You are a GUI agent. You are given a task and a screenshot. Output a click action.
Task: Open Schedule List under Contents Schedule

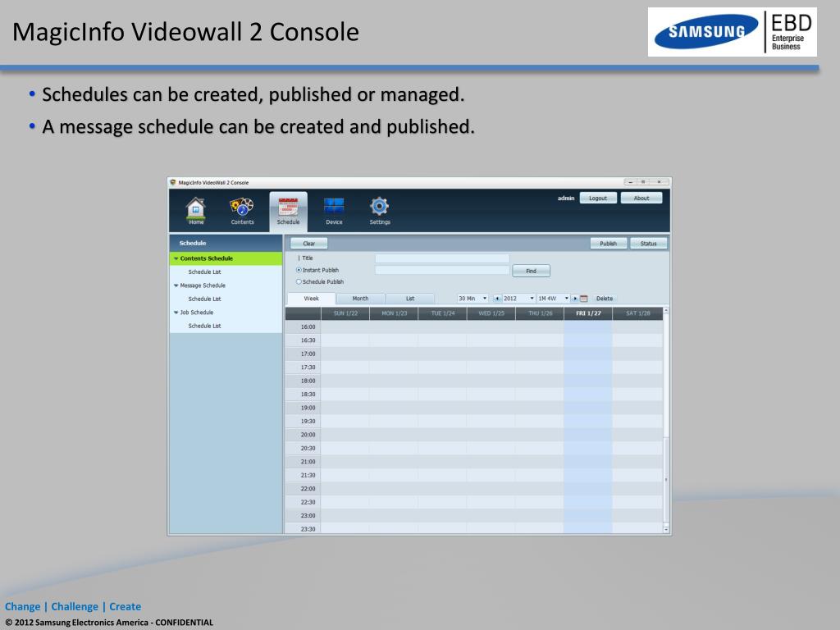pyautogui.click(x=204, y=272)
